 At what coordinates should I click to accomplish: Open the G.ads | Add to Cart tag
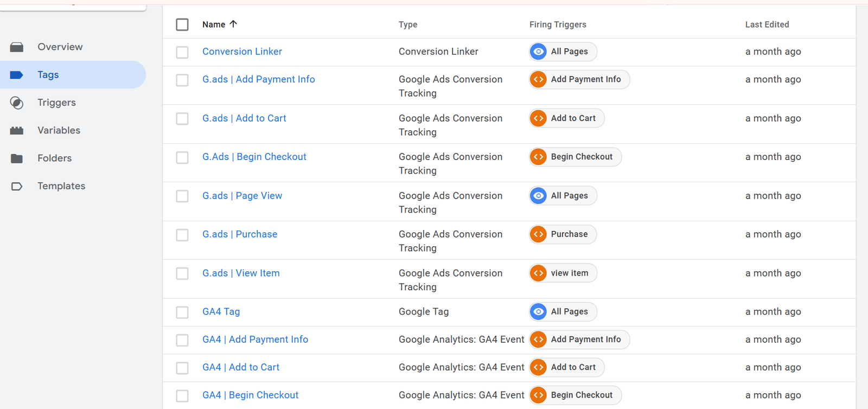click(x=244, y=118)
